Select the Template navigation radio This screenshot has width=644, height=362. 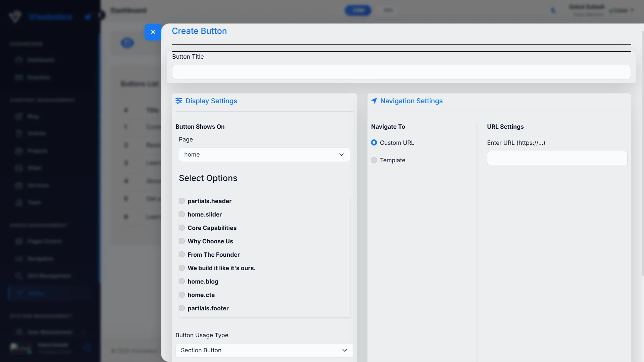coord(374,160)
